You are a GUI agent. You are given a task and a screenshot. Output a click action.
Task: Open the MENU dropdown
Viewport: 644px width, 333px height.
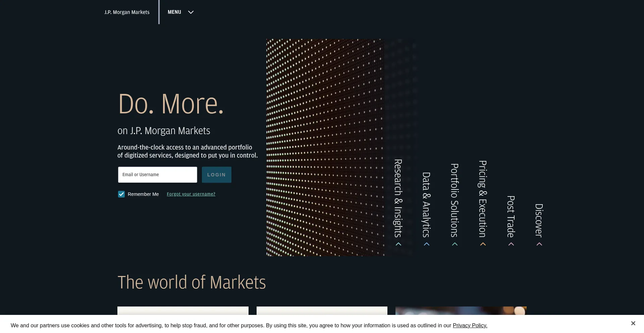tap(180, 12)
